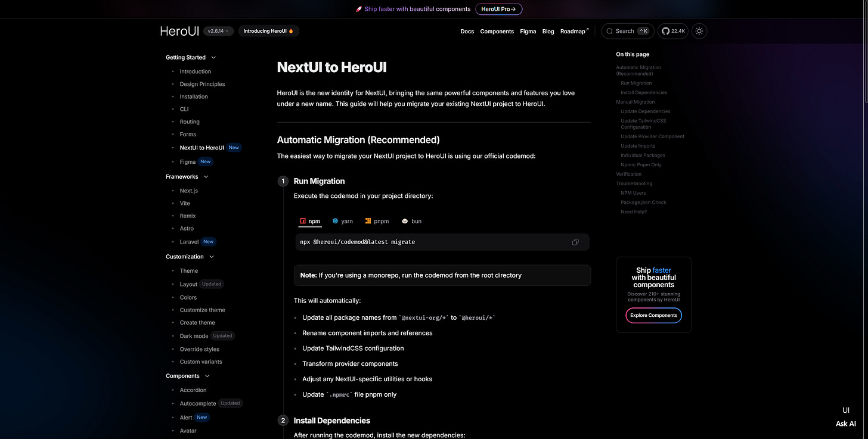Open the NextUI to HeroUI sidebar page
868x439 pixels.
pyautogui.click(x=202, y=148)
